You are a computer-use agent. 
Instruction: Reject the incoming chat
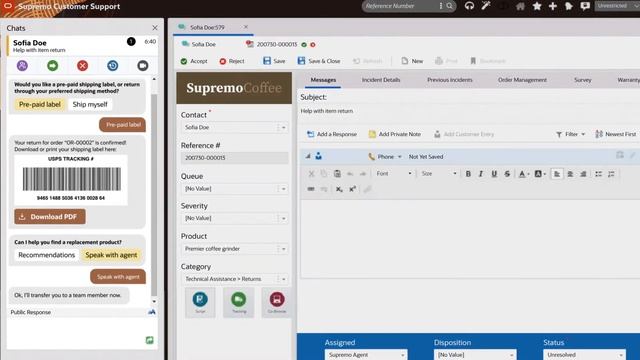[x=232, y=61]
